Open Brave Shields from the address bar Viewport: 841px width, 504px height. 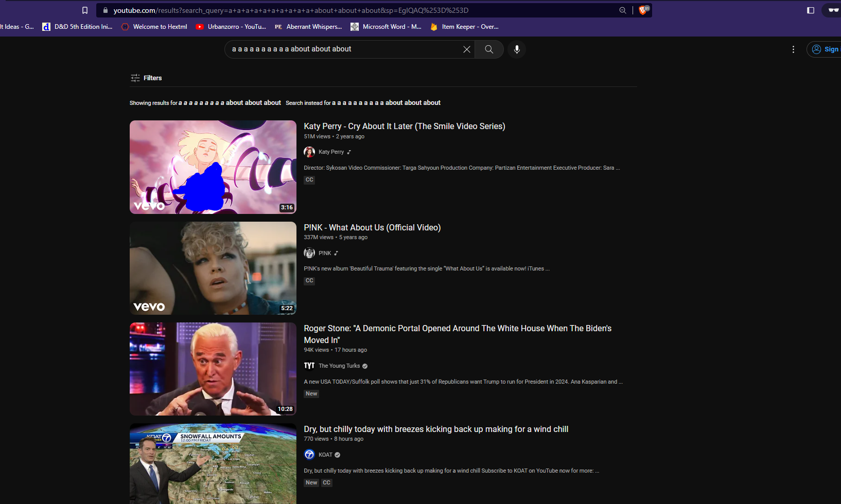coord(643,10)
